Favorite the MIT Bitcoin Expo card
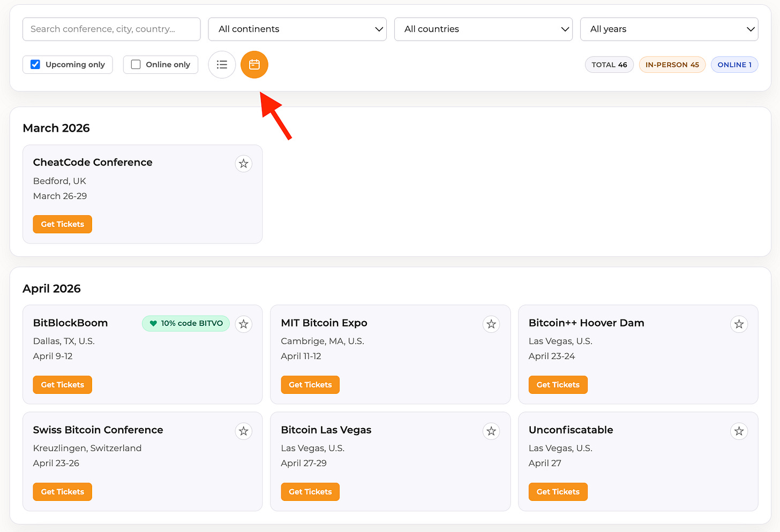Screen dimensions: 780x532 click(491, 324)
